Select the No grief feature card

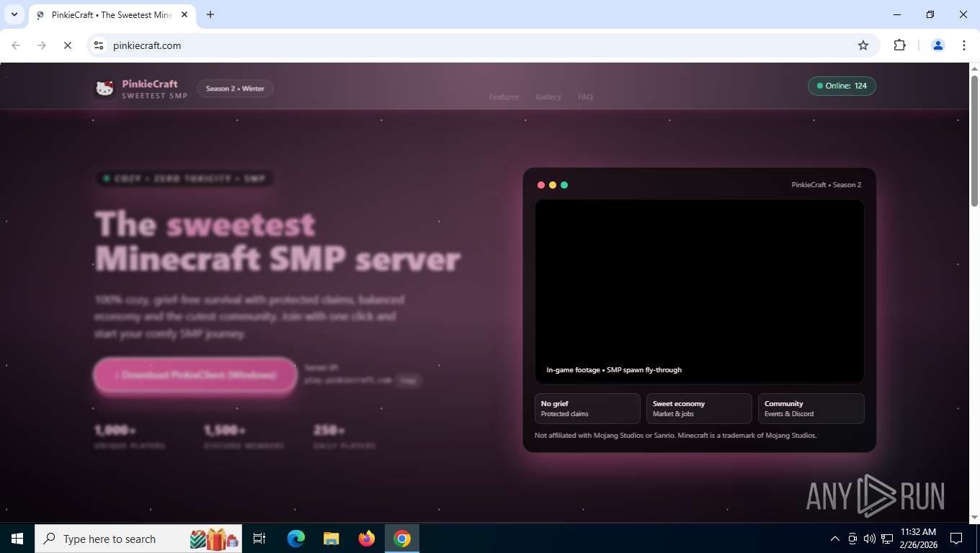click(x=587, y=408)
